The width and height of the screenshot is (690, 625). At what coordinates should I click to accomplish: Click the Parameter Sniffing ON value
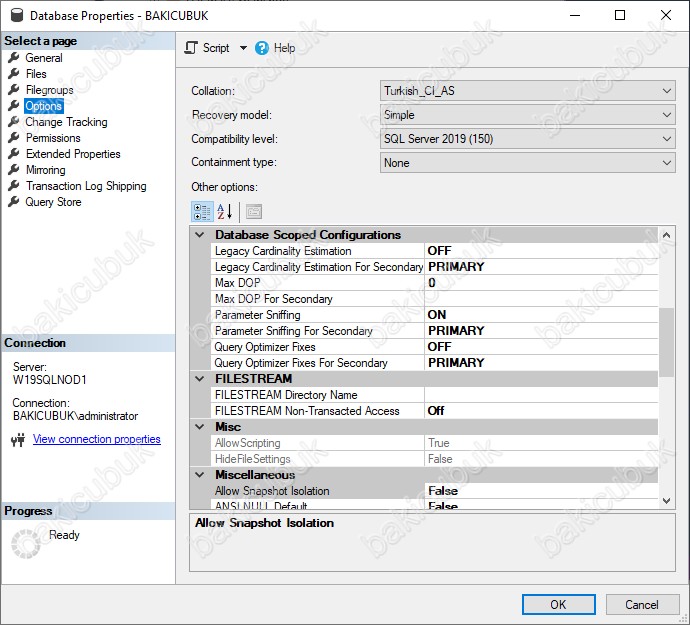541,315
